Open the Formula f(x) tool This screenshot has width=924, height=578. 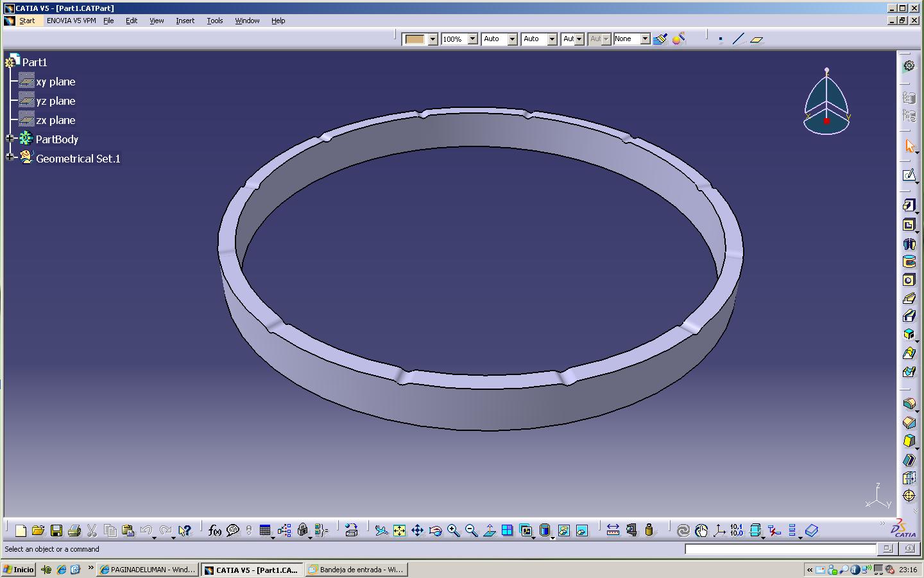coord(215,530)
